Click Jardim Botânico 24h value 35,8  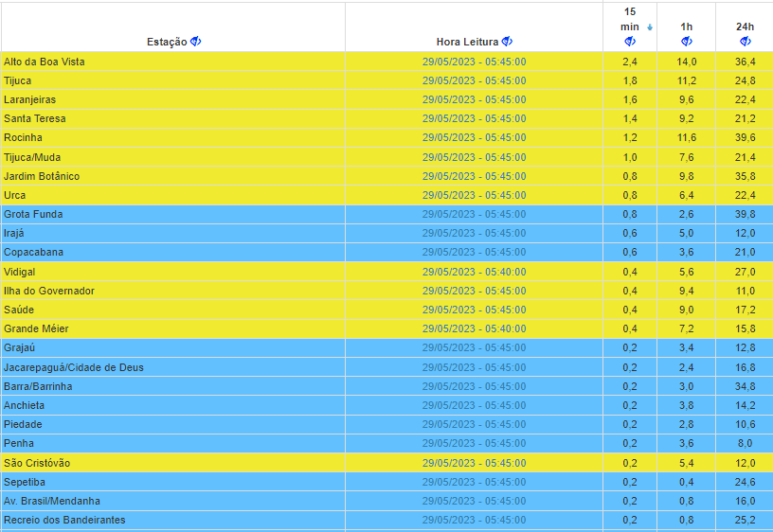[746, 176]
